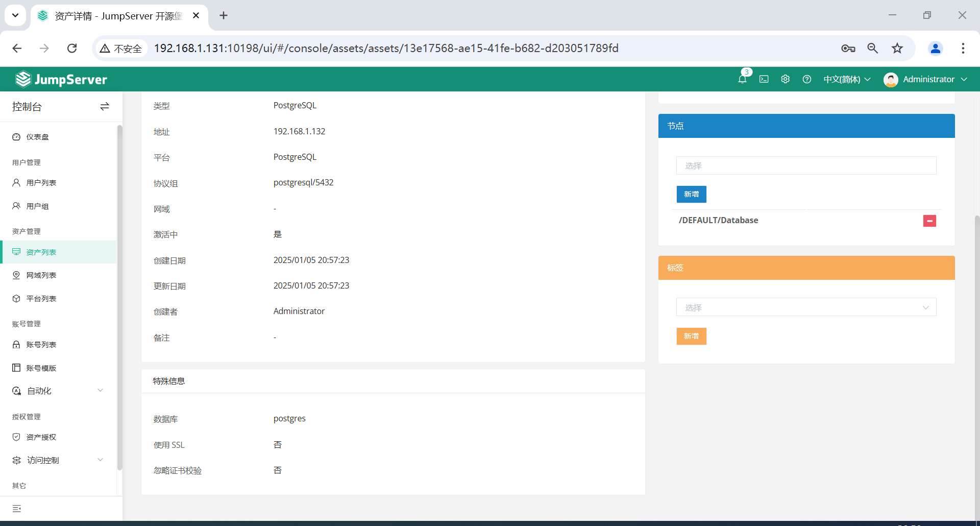Click the 账号模版 layout icon

point(16,368)
